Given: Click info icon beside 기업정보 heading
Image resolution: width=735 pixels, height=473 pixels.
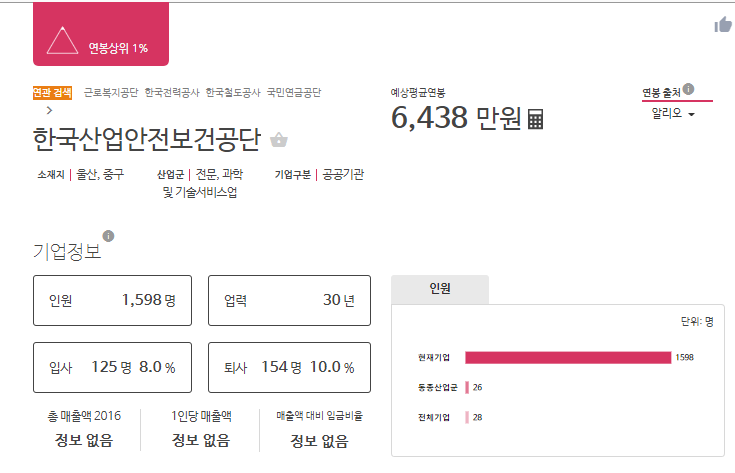Looking at the screenshot, I should click(x=108, y=236).
